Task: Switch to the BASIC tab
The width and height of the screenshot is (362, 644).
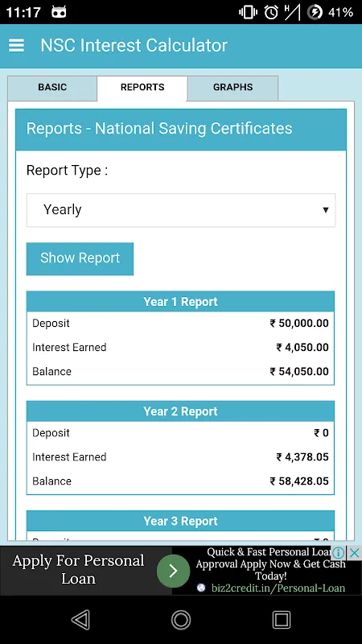Action: 52,88
